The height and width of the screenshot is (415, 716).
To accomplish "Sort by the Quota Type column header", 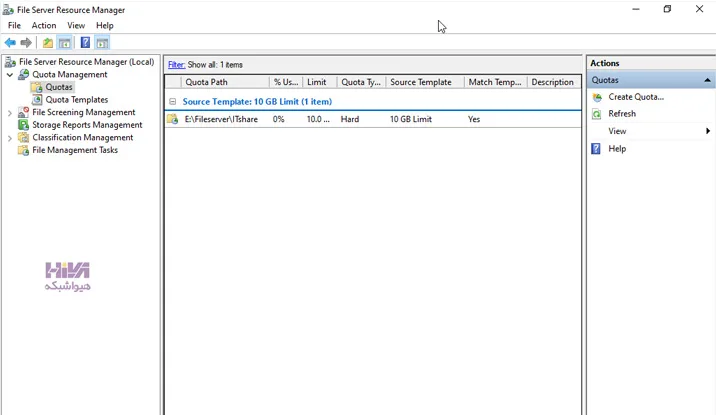I will point(361,82).
